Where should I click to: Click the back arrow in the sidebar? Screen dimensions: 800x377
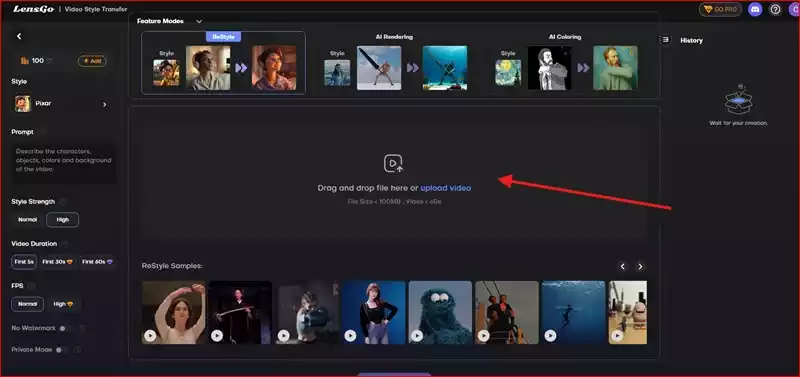click(x=19, y=36)
